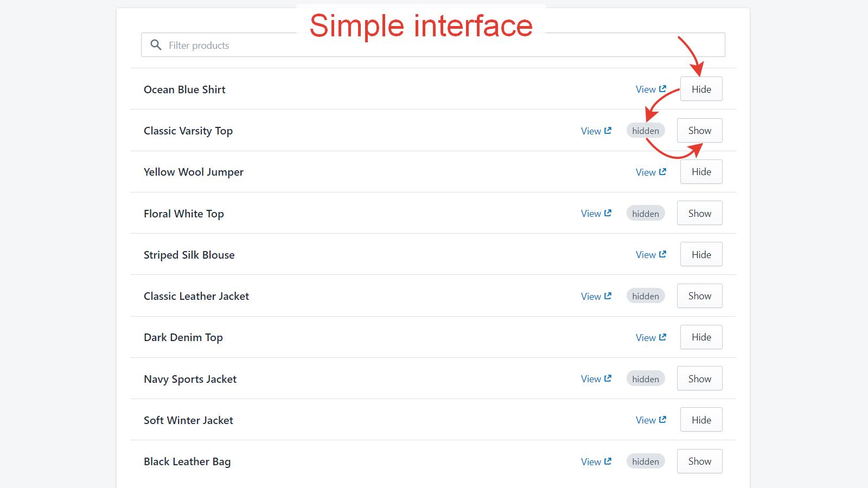The height and width of the screenshot is (488, 868).
Task: Click the hidden badge on Navy Sports Jacket
Action: click(645, 378)
